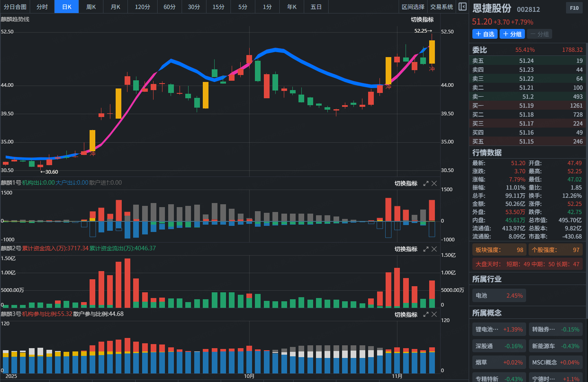Select the 60分 timeframe tab

(169, 7)
